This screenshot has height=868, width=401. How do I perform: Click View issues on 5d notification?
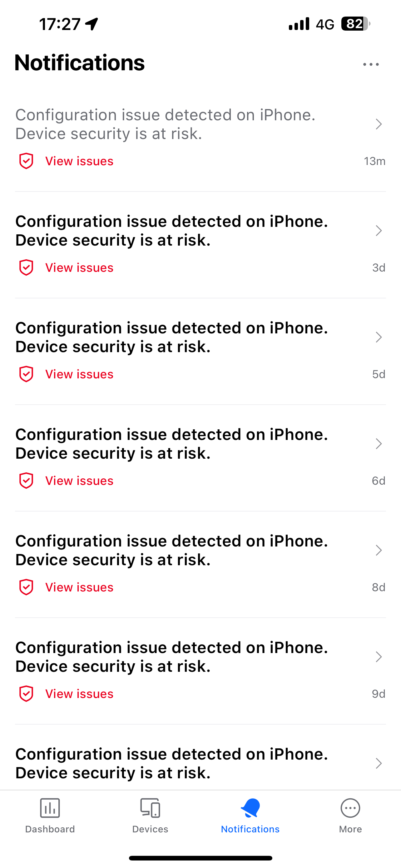pos(79,374)
